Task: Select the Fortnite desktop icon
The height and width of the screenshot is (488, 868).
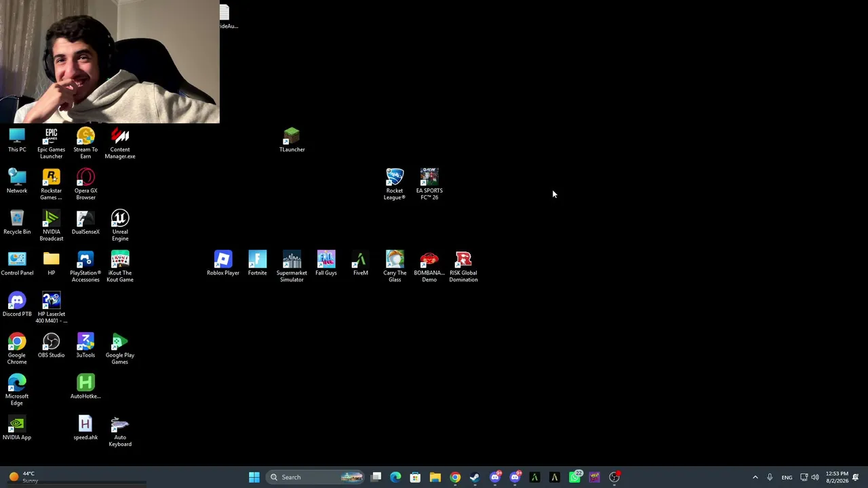Action: tap(258, 264)
